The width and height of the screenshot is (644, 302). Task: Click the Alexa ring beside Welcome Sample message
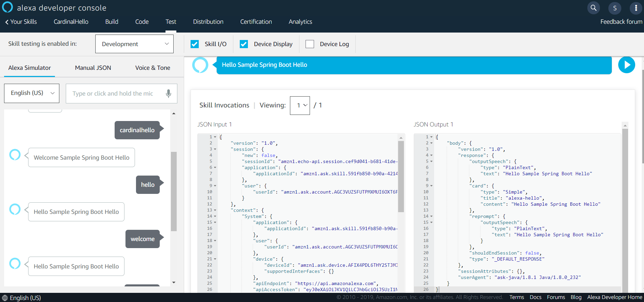15,155
